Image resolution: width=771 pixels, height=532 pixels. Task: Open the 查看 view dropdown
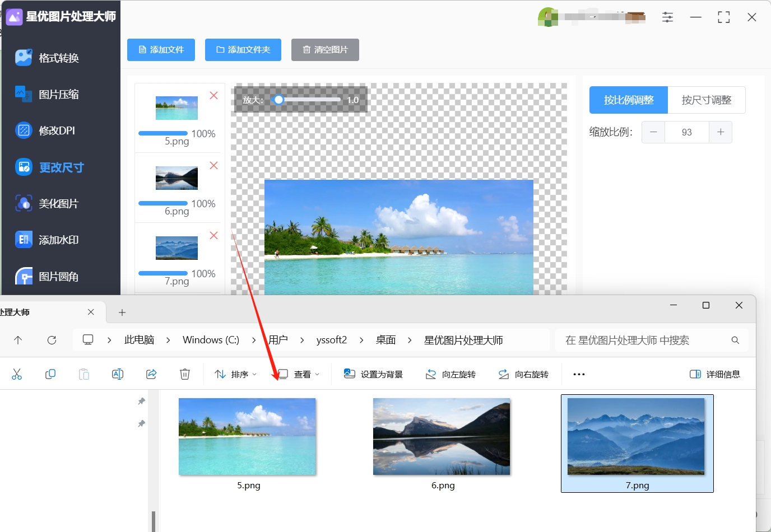click(x=299, y=374)
